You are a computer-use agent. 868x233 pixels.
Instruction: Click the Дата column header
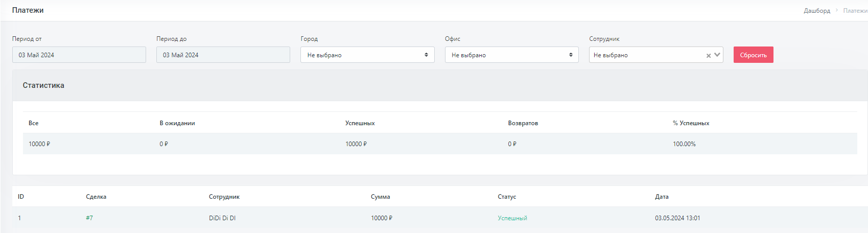pos(662,197)
